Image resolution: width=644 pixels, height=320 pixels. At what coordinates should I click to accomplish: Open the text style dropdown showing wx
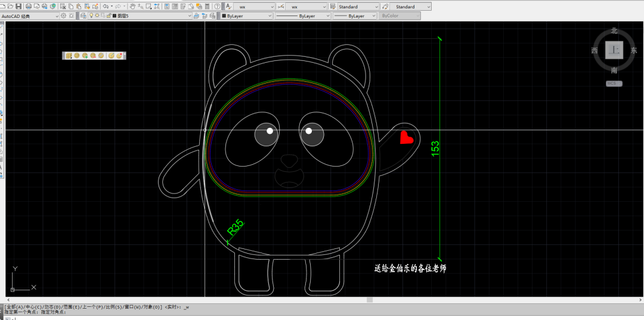click(x=255, y=7)
